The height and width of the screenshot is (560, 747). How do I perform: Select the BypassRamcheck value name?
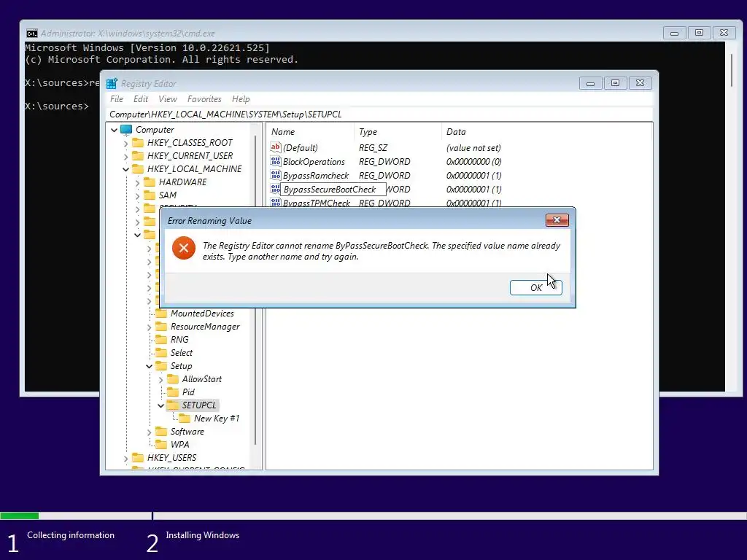pyautogui.click(x=316, y=176)
